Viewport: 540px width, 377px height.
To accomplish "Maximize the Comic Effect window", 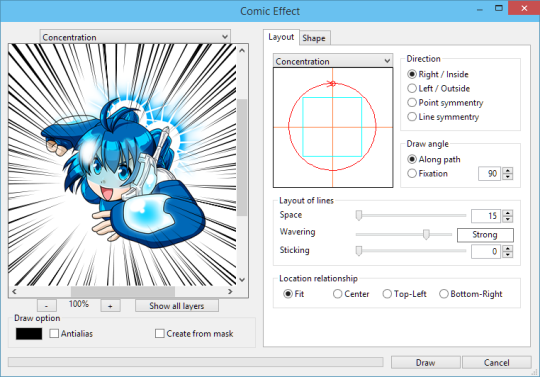I will (x=499, y=8).
